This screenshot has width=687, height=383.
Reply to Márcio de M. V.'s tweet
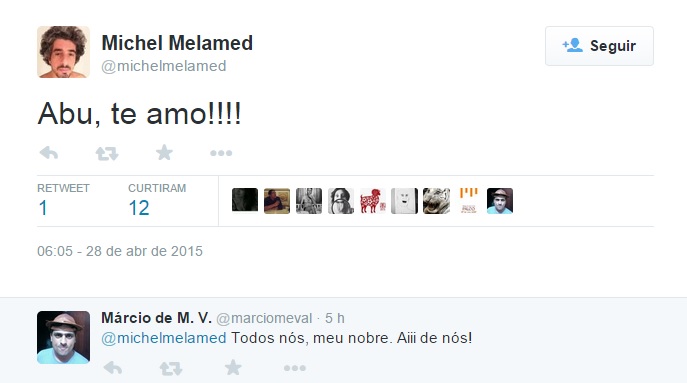[x=113, y=368]
